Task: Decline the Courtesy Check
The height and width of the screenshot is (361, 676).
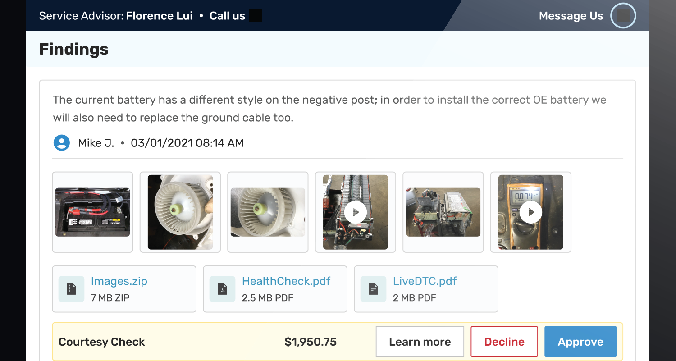Action: click(504, 342)
